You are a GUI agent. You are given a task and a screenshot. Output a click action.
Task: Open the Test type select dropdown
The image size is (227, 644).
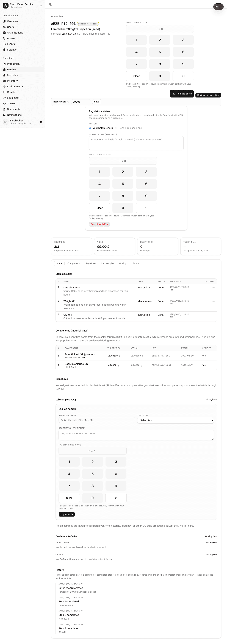coord(176,420)
